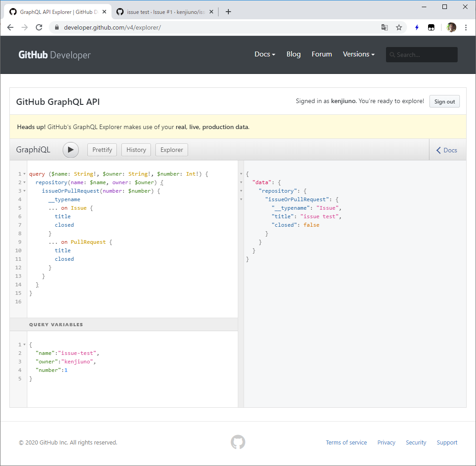
Task: Collapse repository line 2 fold arrow
Action: [x=24, y=182]
